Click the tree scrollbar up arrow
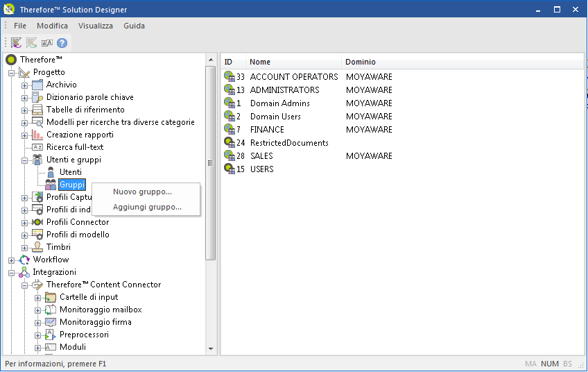This screenshot has width=588, height=372. (x=211, y=60)
